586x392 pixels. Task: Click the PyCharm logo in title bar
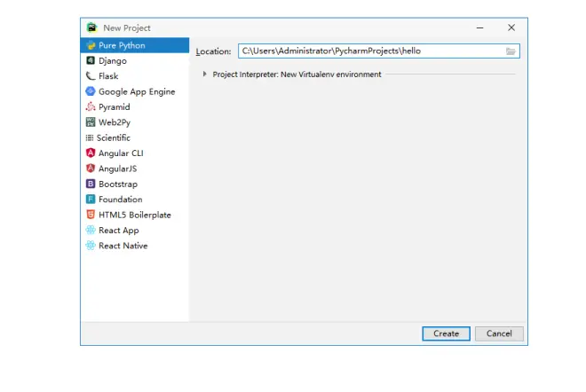92,27
